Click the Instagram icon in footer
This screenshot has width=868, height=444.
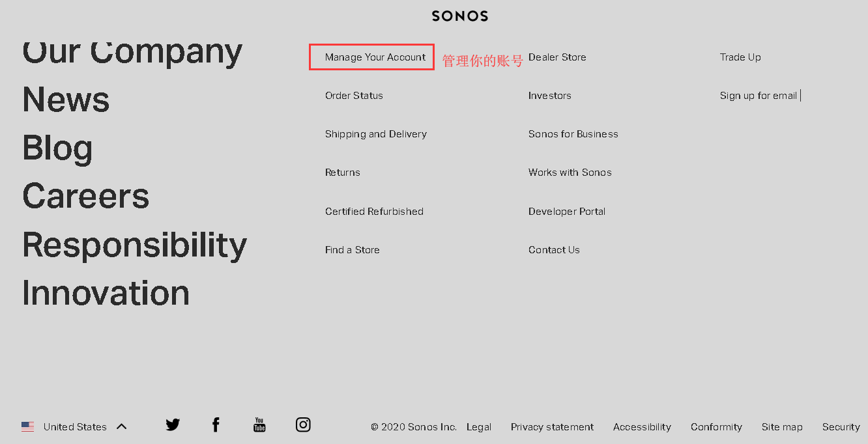tap(303, 425)
